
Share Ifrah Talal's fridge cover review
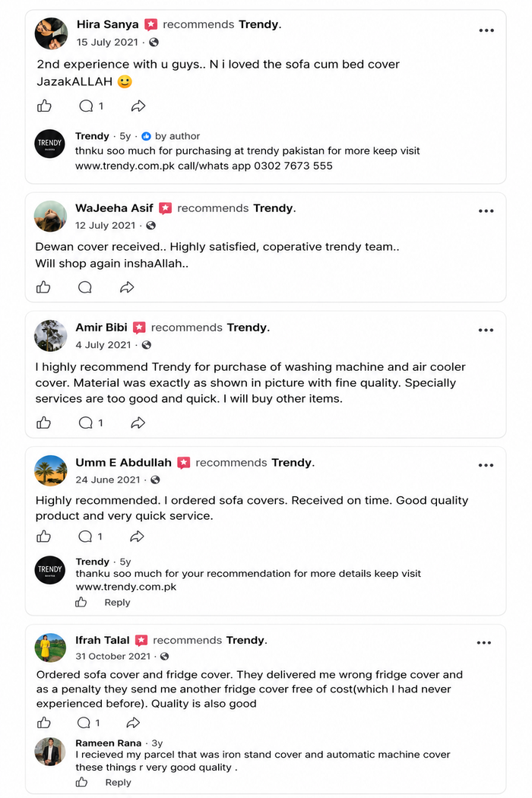[133, 723]
